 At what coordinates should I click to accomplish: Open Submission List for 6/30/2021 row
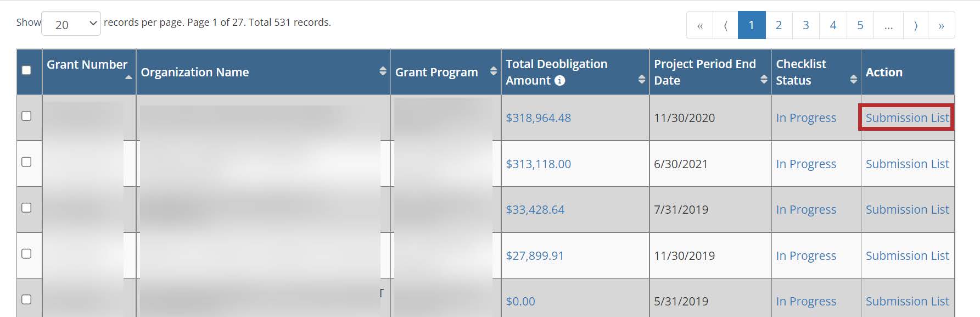pos(907,164)
